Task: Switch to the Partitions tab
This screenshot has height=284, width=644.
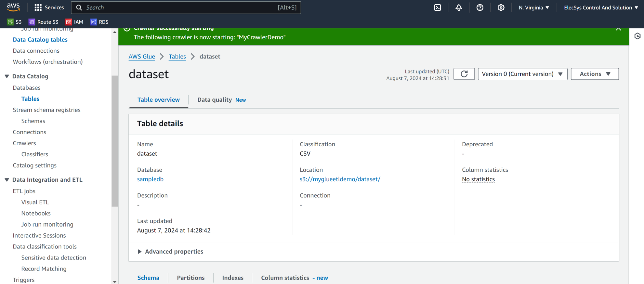Action: (x=191, y=278)
